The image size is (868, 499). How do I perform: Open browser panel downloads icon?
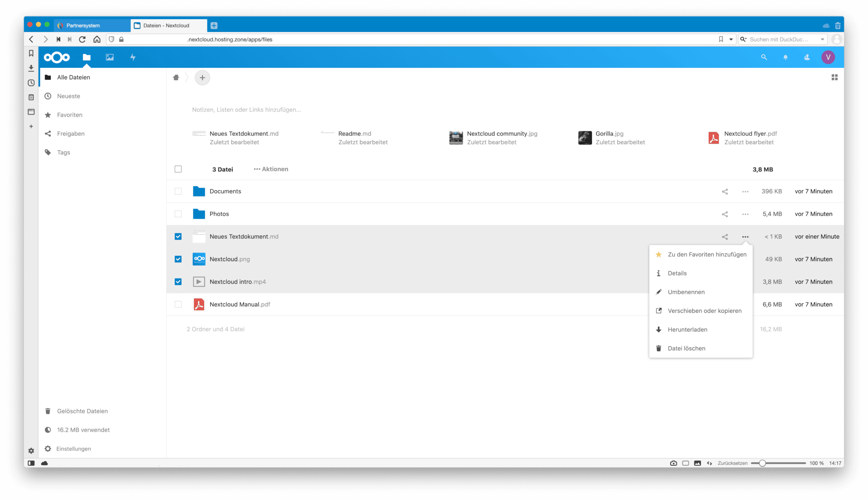coord(31,68)
